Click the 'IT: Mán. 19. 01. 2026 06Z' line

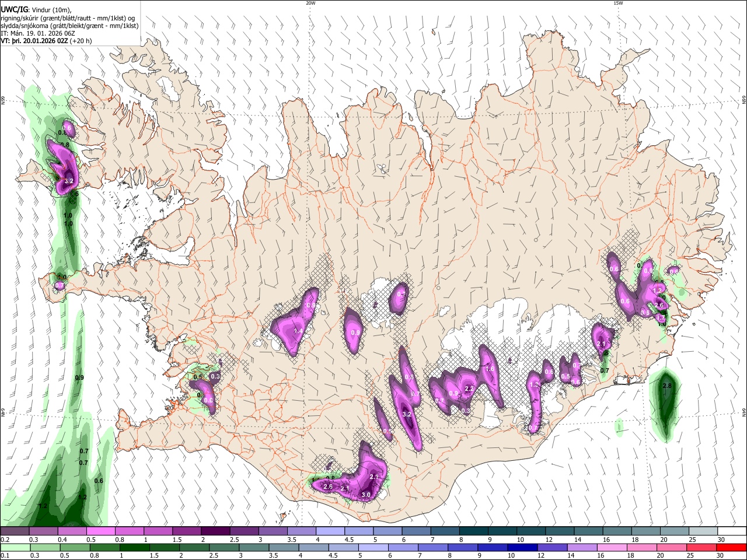tap(38, 33)
